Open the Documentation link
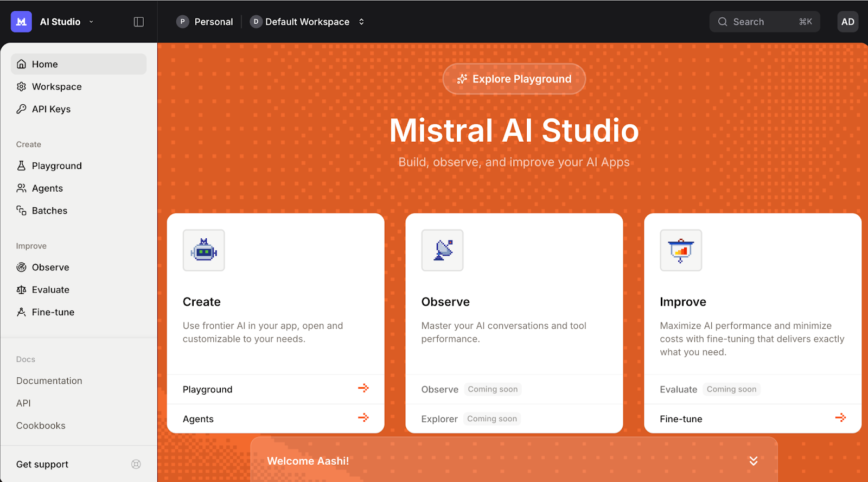The height and width of the screenshot is (482, 868). point(49,381)
